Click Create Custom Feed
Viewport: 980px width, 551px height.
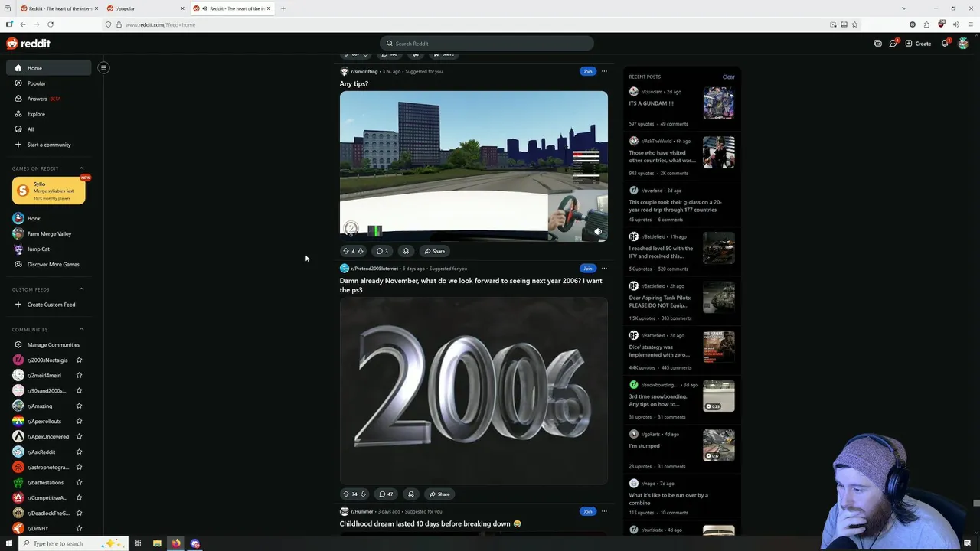click(x=48, y=305)
